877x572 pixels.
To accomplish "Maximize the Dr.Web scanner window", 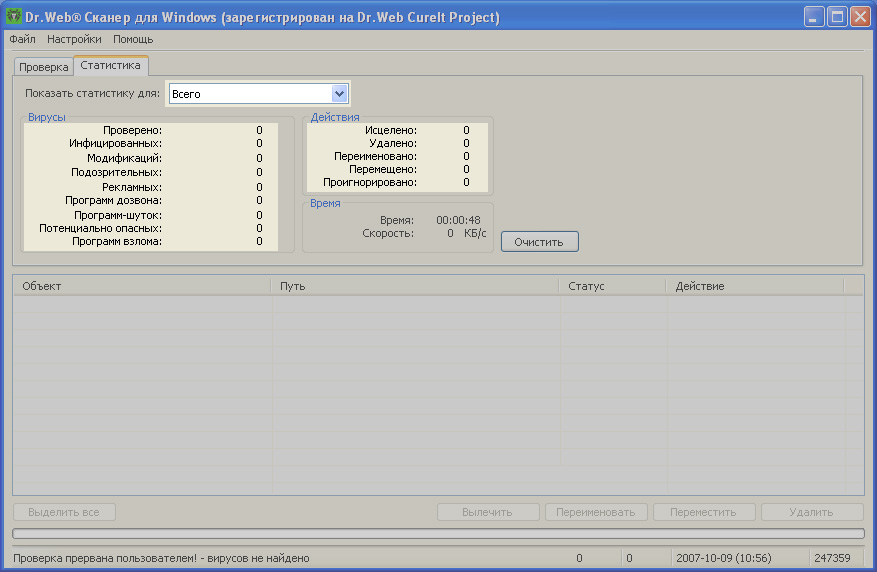I will (837, 17).
